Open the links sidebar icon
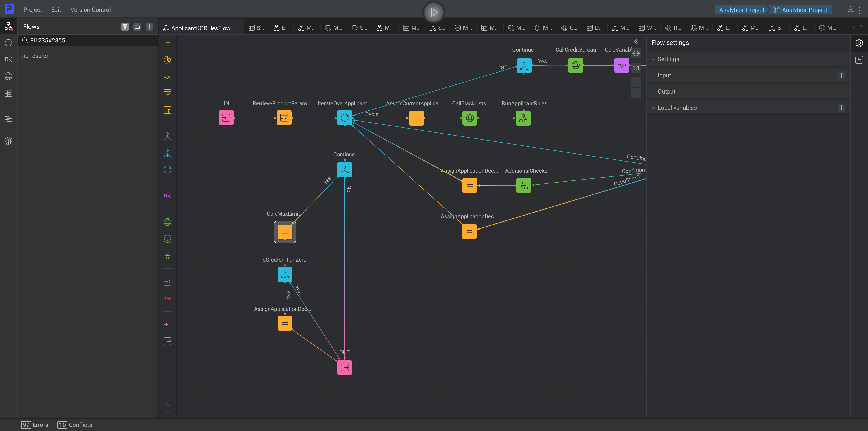868x431 pixels. click(8, 119)
